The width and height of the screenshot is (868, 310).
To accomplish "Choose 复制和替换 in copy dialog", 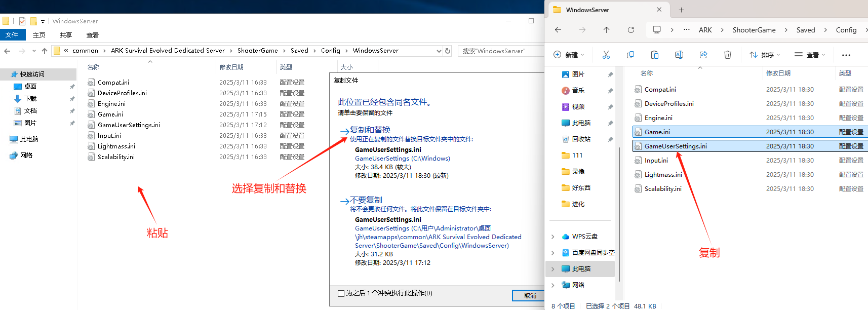I will [370, 130].
